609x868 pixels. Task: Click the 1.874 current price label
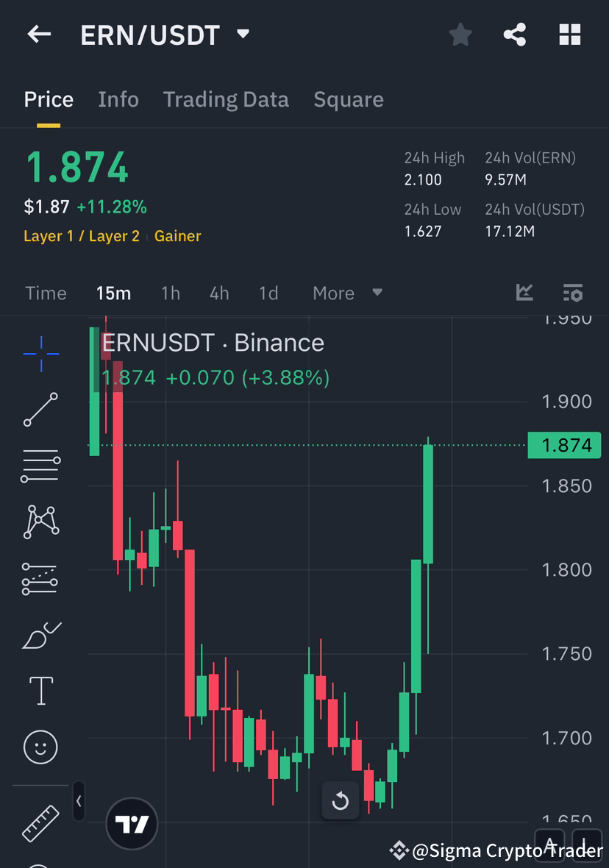point(565,444)
